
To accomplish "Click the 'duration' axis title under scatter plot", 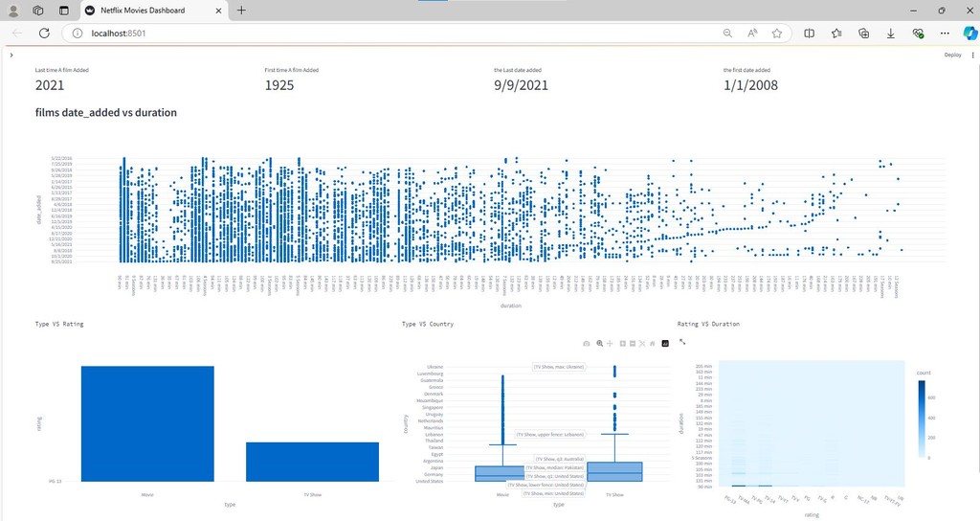I will 511,306.
